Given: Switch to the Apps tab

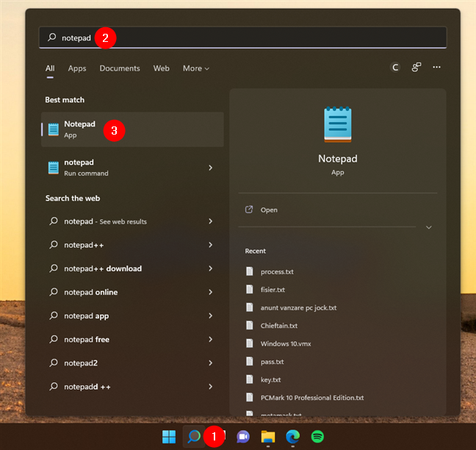Looking at the screenshot, I should (77, 68).
